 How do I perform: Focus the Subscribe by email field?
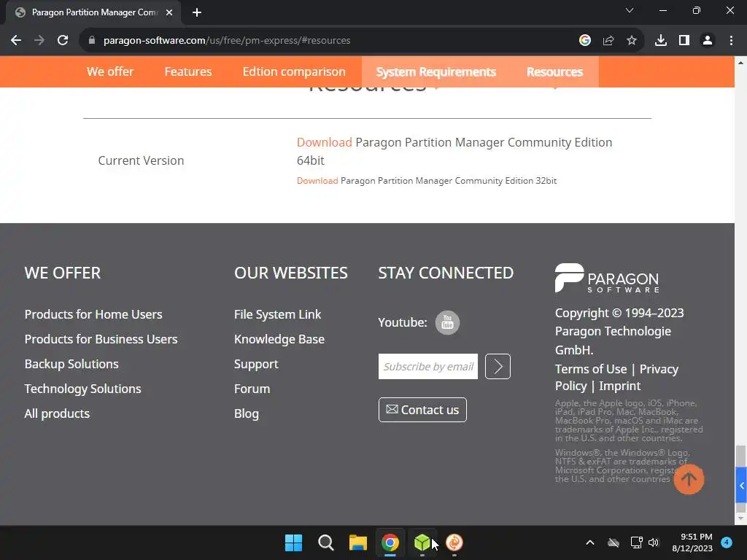(x=427, y=366)
